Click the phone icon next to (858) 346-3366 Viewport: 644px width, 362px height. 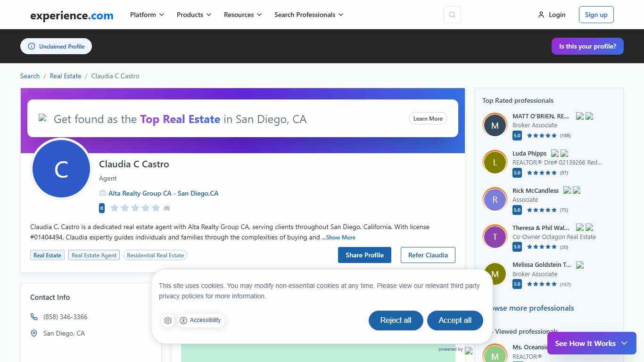point(33,316)
